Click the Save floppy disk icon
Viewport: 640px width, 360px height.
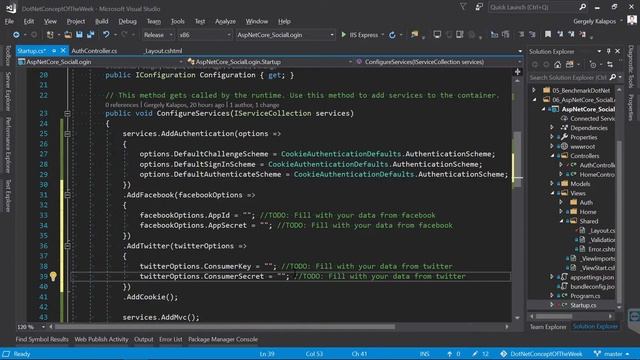click(79, 35)
